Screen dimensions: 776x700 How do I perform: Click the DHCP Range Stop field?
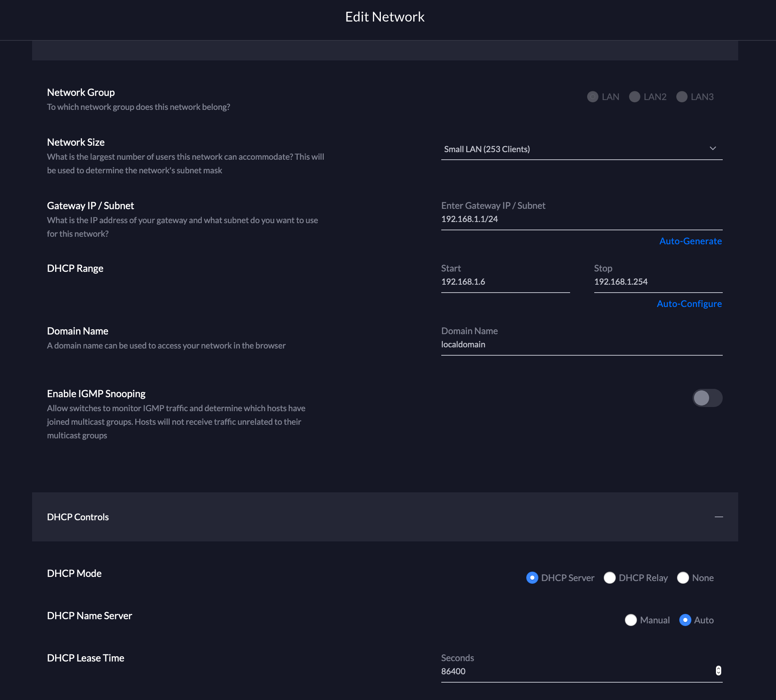click(x=658, y=282)
